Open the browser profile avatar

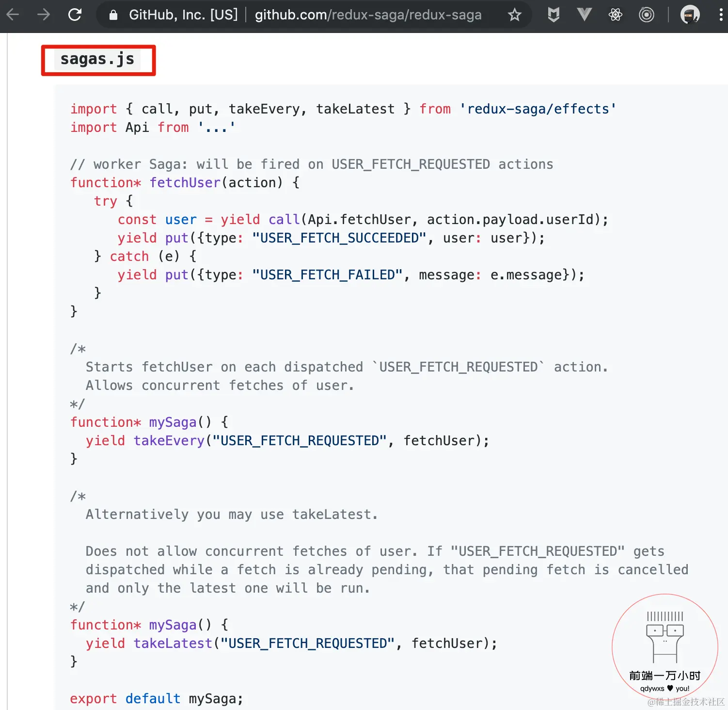pos(690,15)
